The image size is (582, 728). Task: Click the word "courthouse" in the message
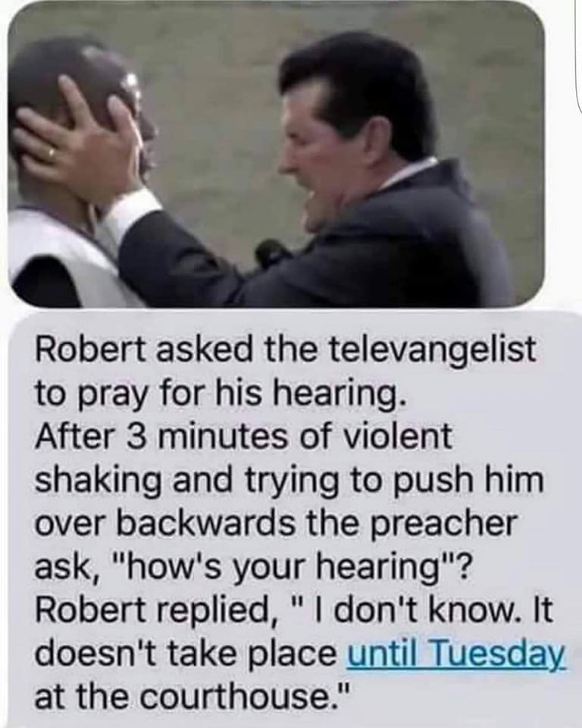(x=236, y=696)
